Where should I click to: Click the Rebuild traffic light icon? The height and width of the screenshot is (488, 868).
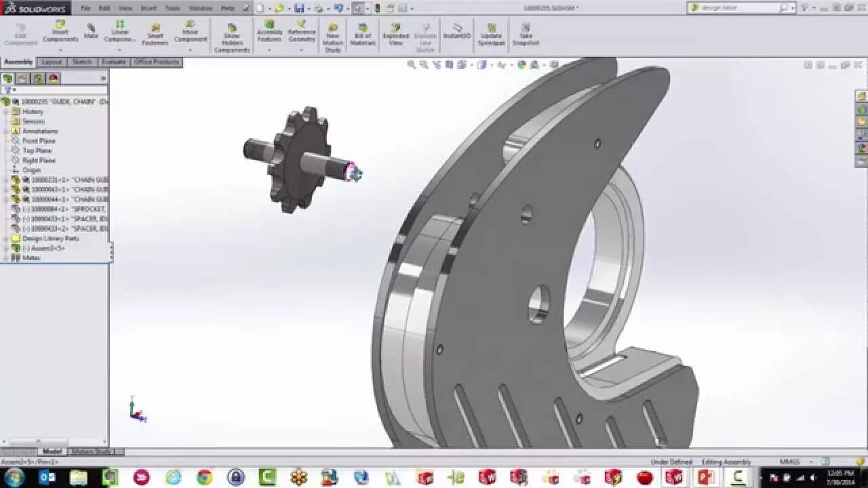[378, 8]
